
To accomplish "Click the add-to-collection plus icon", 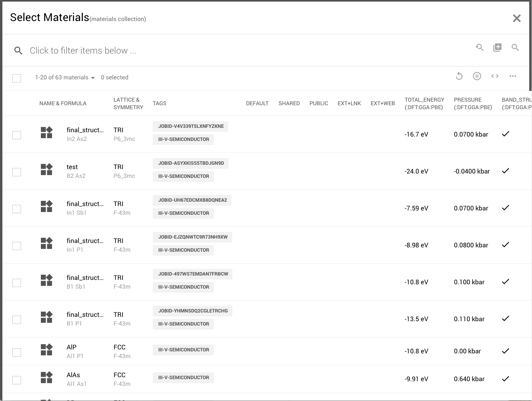I will 497,48.
